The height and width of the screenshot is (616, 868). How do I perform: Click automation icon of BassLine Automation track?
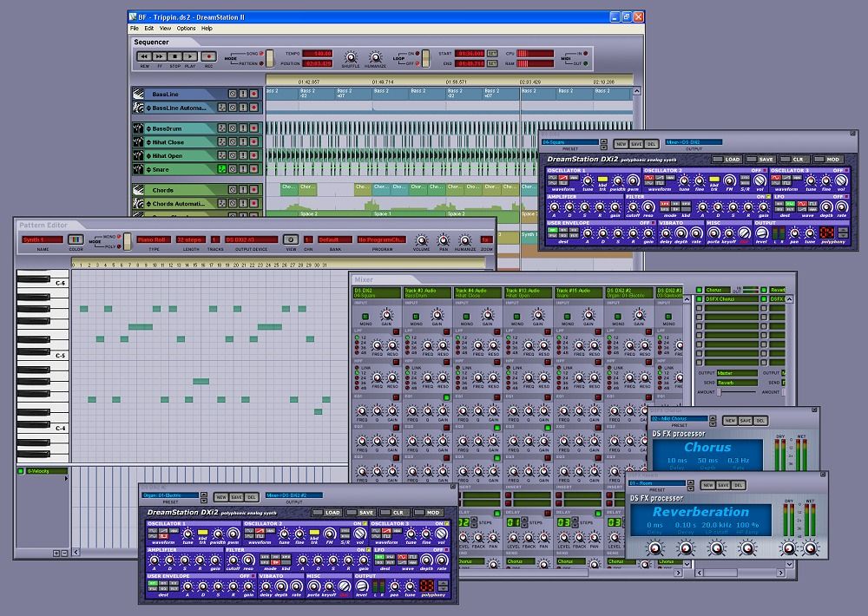(x=138, y=108)
